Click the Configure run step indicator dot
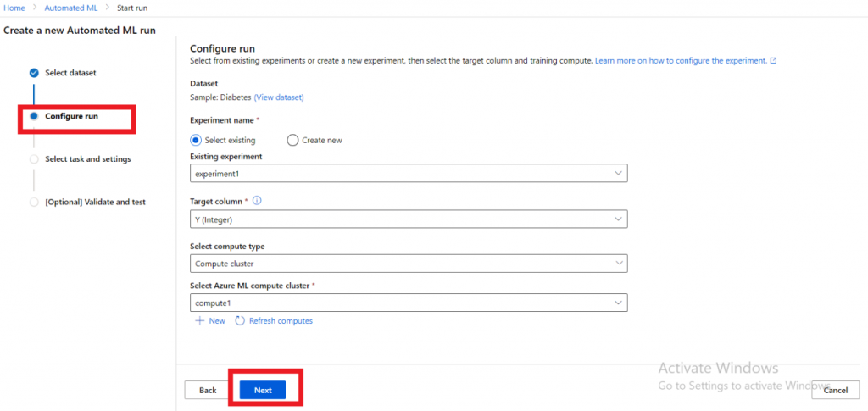The width and height of the screenshot is (868, 411). (34, 116)
